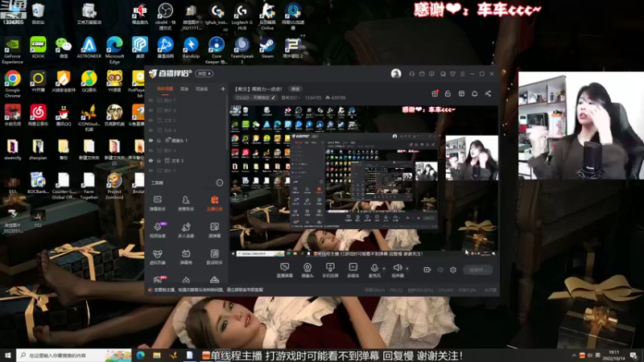This screenshot has height=362, width=644.
Task: Add a new scene with plus button
Action: [x=223, y=88]
